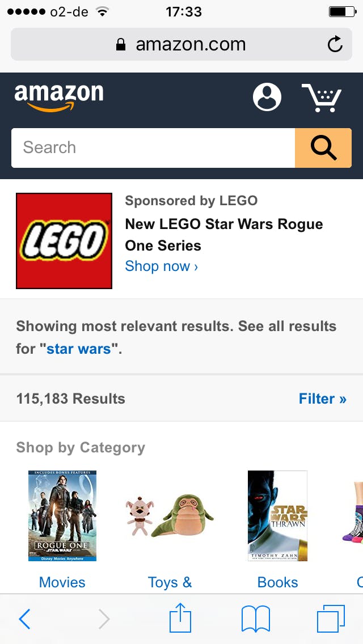Follow the Shop now link
This screenshot has width=363, height=644.
tap(162, 266)
